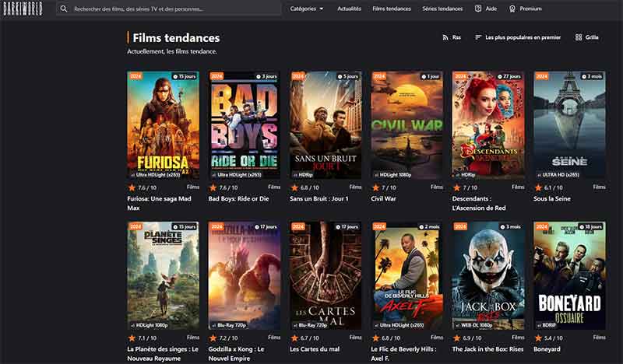Click the star rating icon under Furiosa
Viewport: 623px width, 364px height.
point(132,187)
